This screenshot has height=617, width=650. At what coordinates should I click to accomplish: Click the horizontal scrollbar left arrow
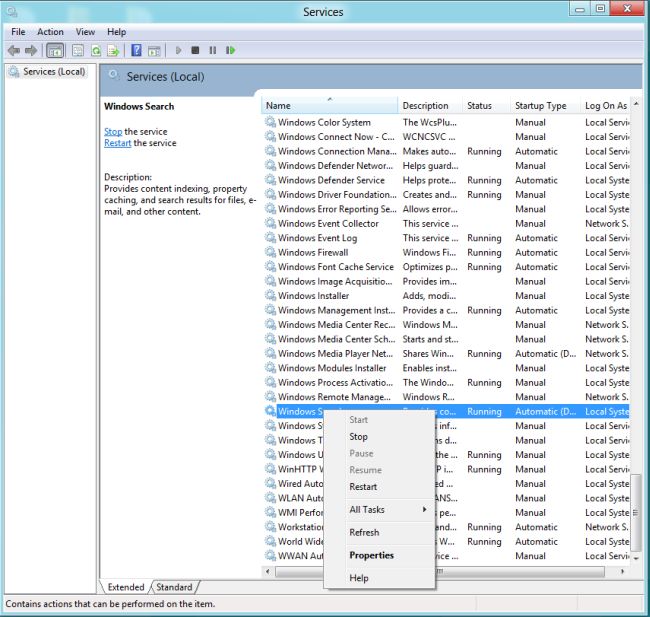coord(268,571)
